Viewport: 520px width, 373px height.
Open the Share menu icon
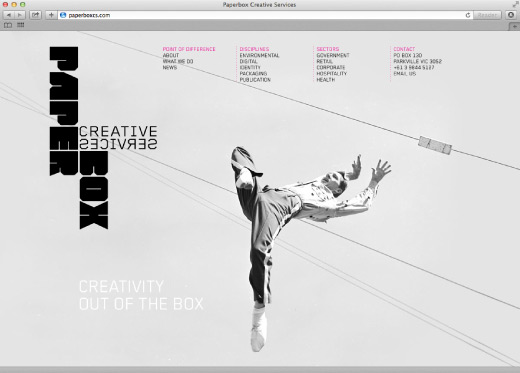click(35, 15)
